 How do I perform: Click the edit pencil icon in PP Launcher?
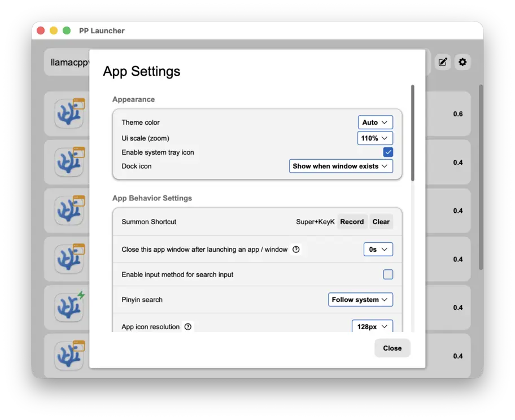[x=442, y=62]
